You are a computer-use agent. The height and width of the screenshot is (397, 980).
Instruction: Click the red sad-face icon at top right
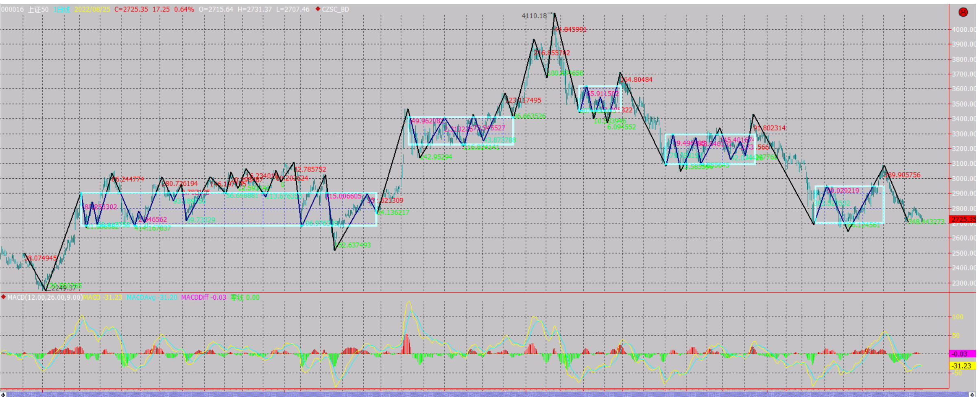963,12
